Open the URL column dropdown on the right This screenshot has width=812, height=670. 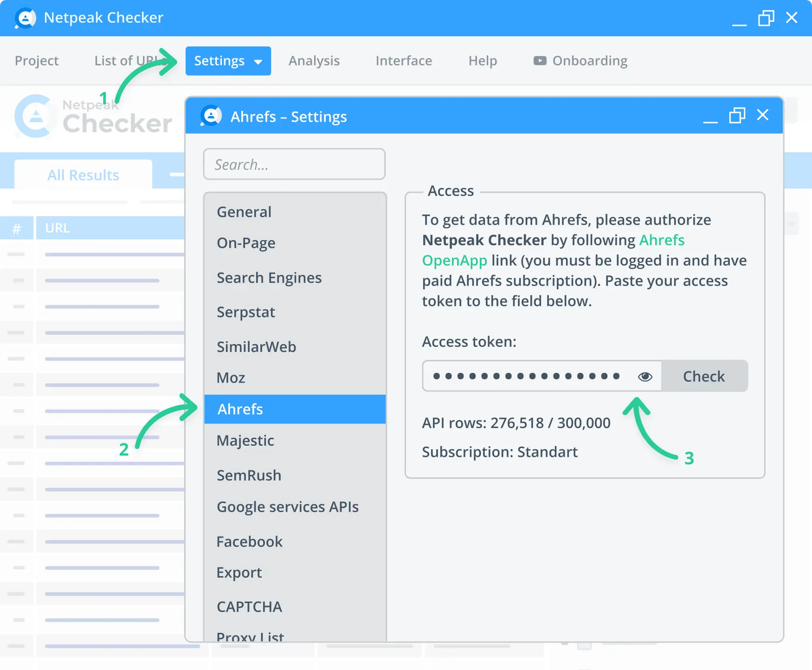pos(792,224)
